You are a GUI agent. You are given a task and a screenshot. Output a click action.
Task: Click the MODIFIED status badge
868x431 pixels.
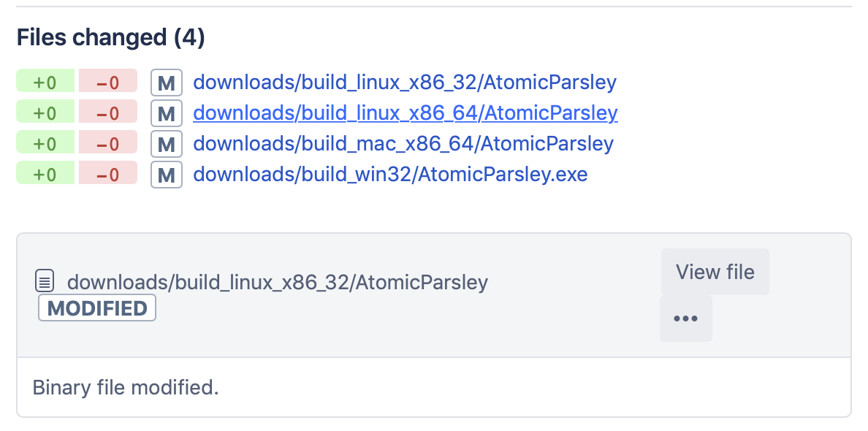(x=97, y=308)
